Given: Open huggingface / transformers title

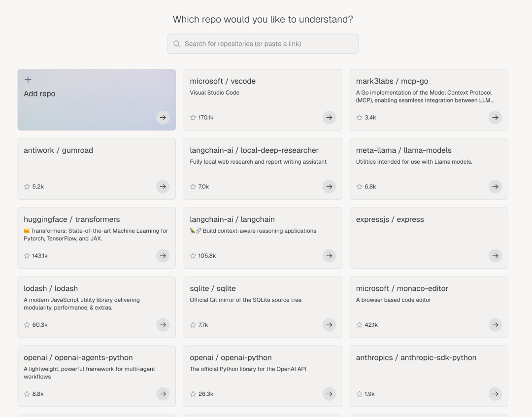Looking at the screenshot, I should [71, 219].
